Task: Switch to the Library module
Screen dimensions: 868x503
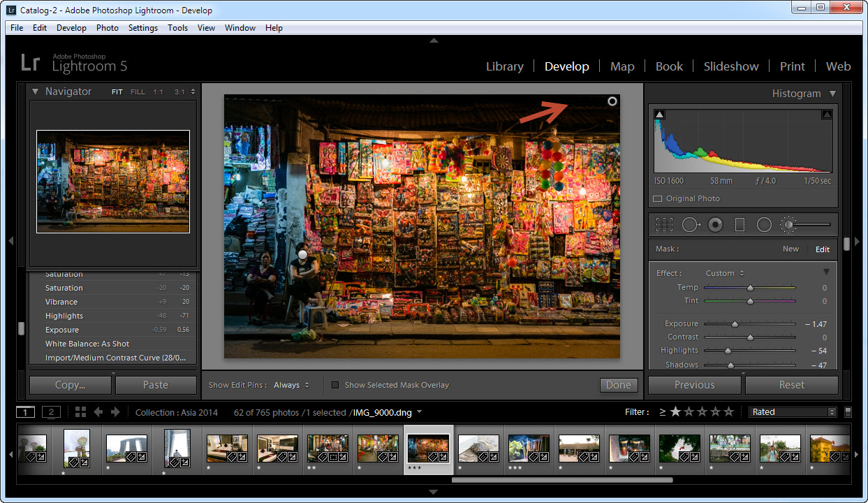Action: pos(504,66)
